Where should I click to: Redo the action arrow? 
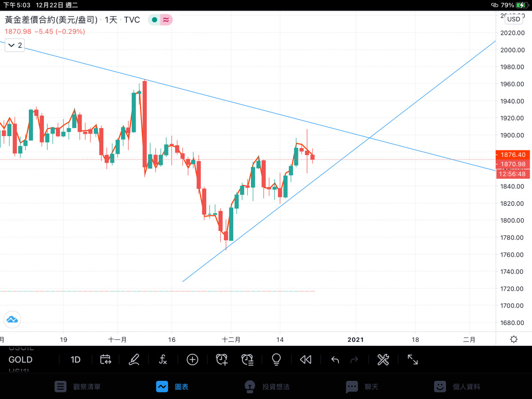354,360
